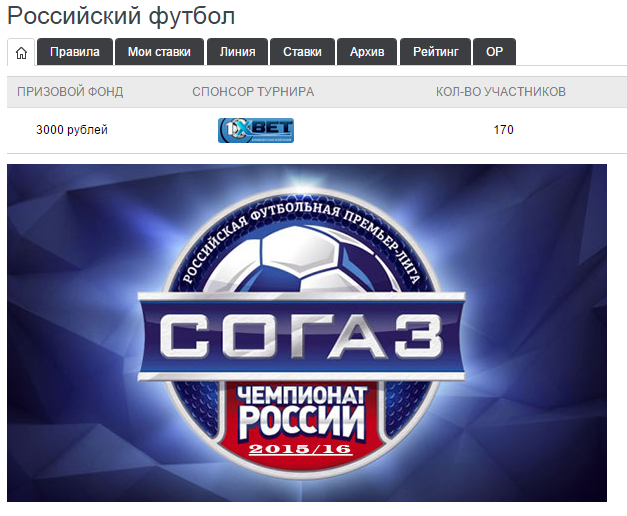Go to the Ставки tab
Image resolution: width=627 pixels, height=516 pixels.
[x=302, y=52]
